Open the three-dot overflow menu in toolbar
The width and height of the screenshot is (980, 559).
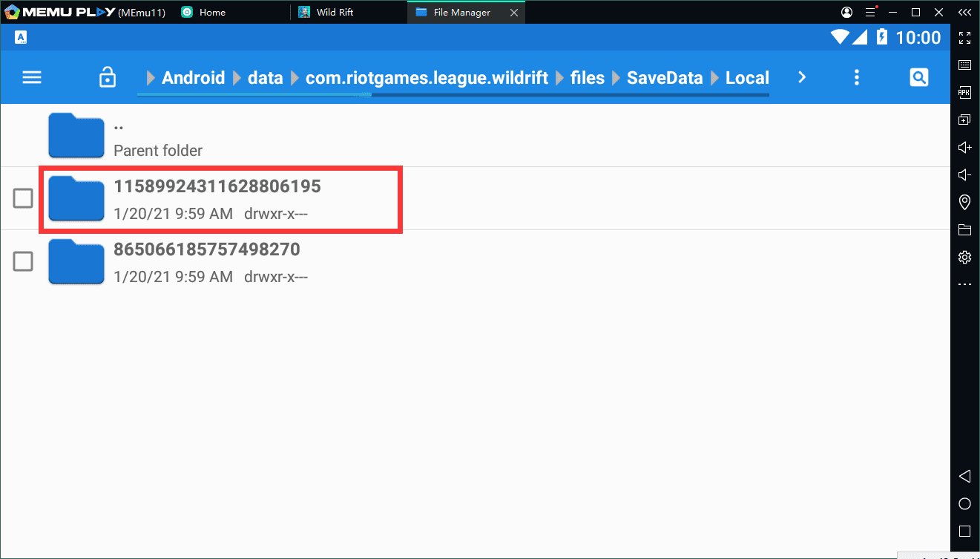pyautogui.click(x=857, y=77)
